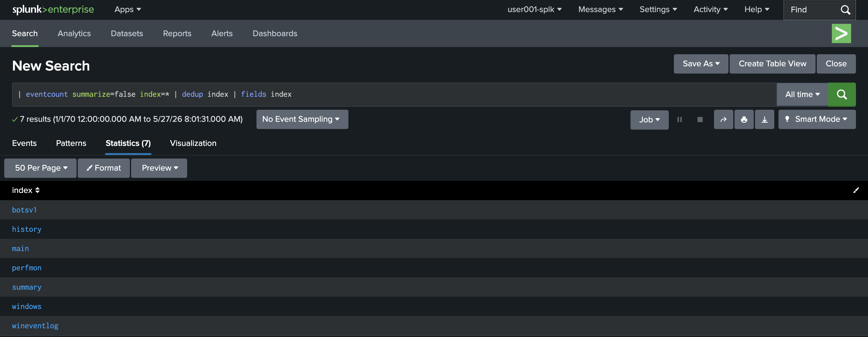Image resolution: width=868 pixels, height=337 pixels.
Task: Click the Create Table View button
Action: 772,64
